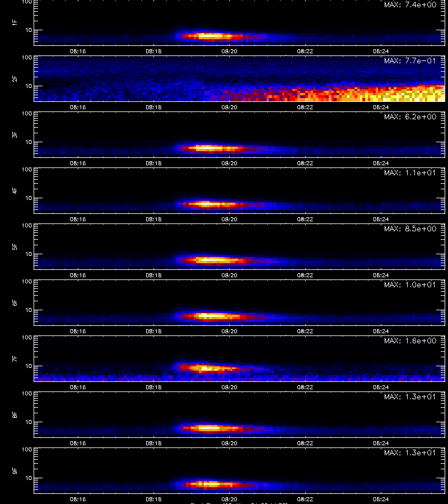This screenshot has height=504, width=448.
Task: Select the 'MAX: 7.7e-01' annotation
Action: point(410,60)
